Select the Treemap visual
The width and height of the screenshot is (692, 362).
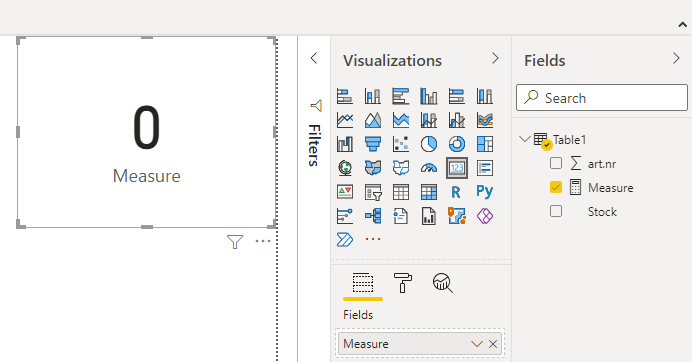485,143
